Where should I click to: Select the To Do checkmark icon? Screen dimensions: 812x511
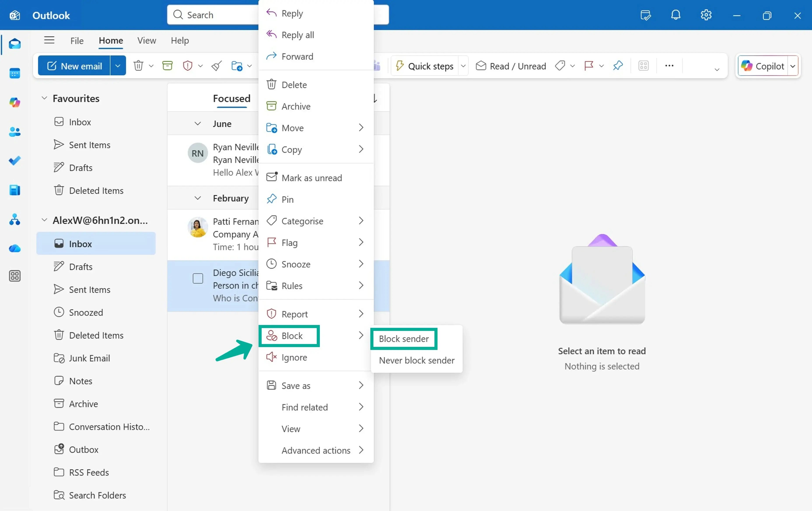(x=15, y=161)
